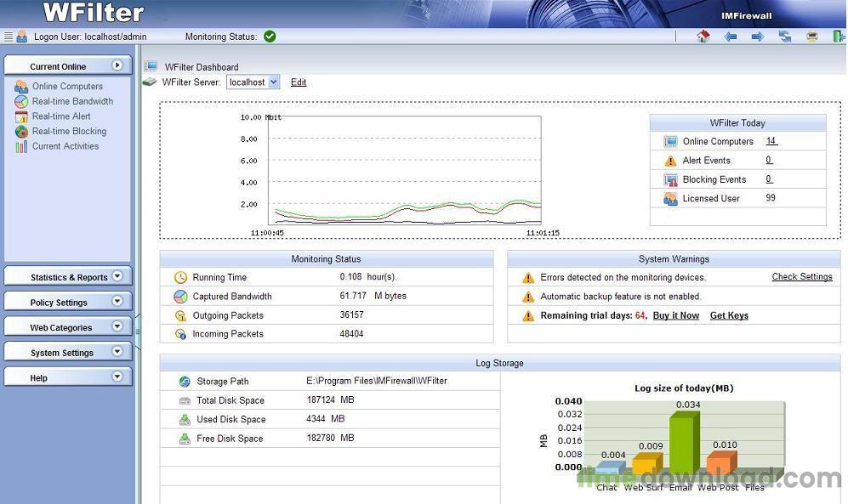This screenshot has height=504, width=848.
Task: Open the print icon in top toolbar
Action: pos(811,37)
